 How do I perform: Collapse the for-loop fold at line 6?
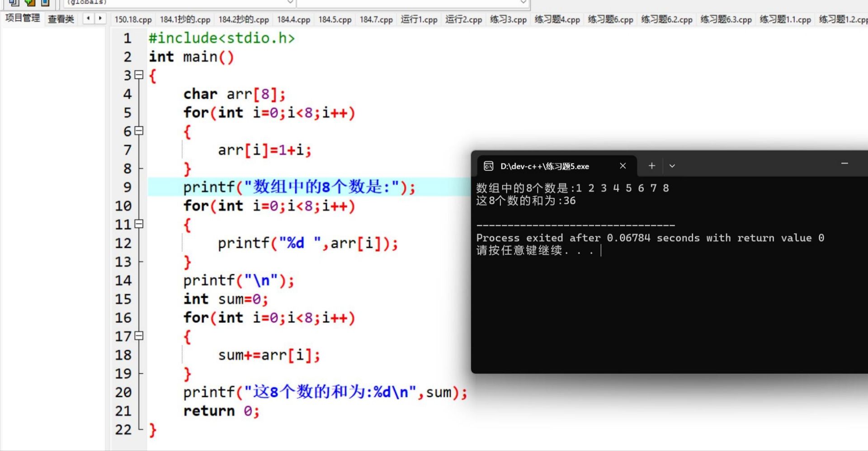click(x=139, y=131)
